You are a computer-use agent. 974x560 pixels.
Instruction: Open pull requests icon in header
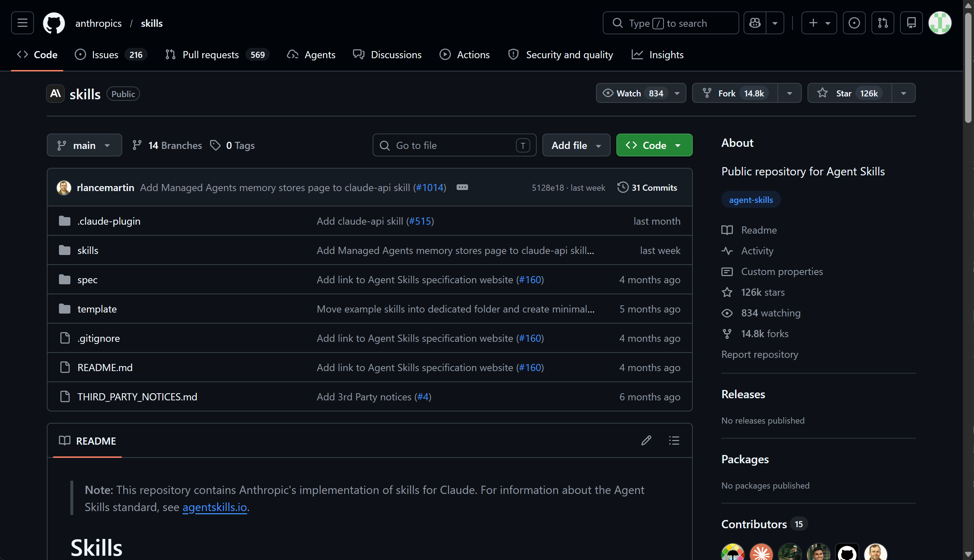pos(883,23)
